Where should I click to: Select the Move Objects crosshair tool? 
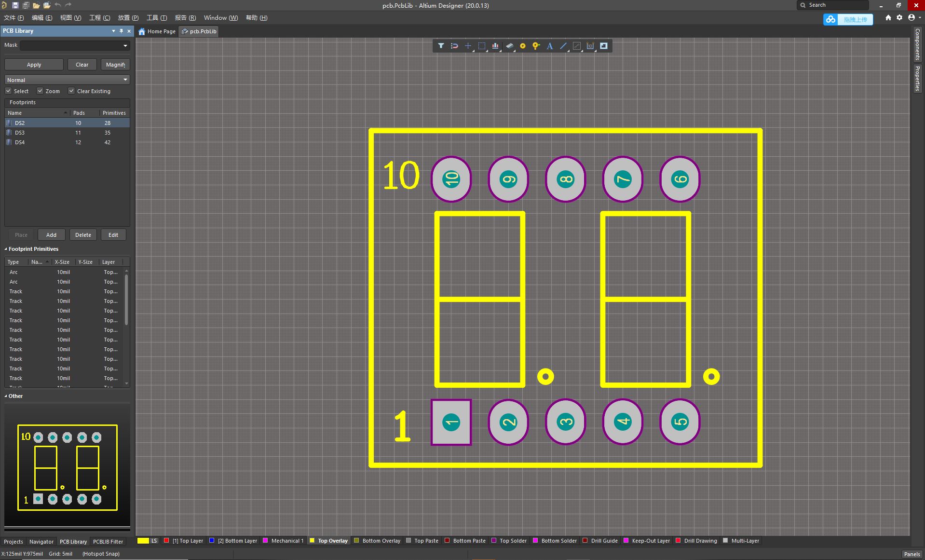coord(468,46)
